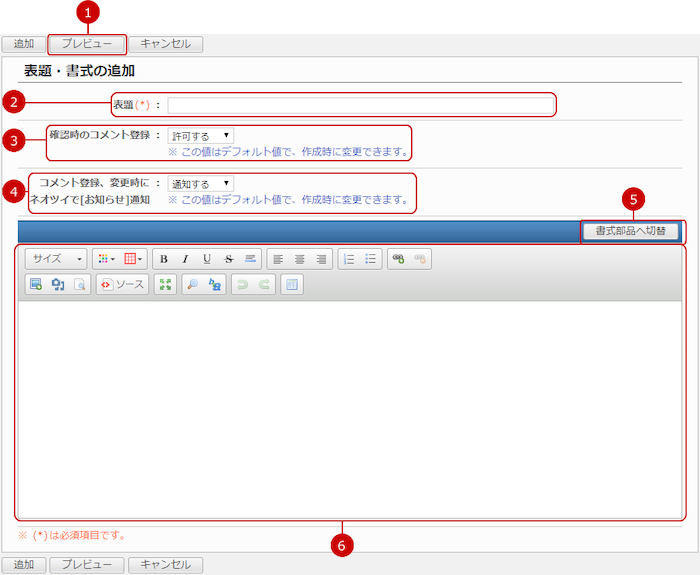Screen dimensions: 700x575
Task: Toggle italic formatting
Action: tap(185, 259)
